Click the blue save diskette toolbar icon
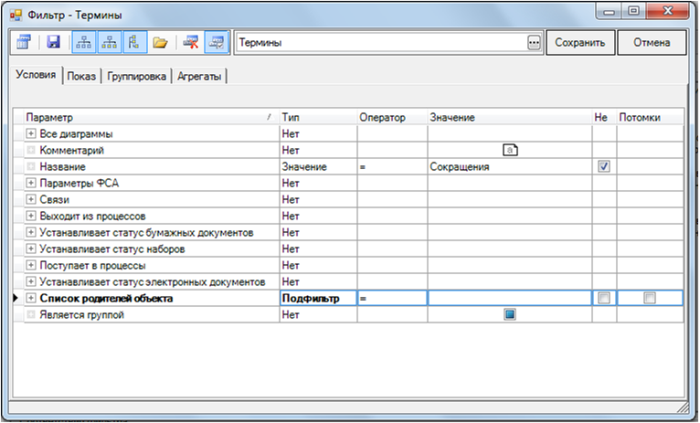The image size is (700, 423). click(54, 43)
